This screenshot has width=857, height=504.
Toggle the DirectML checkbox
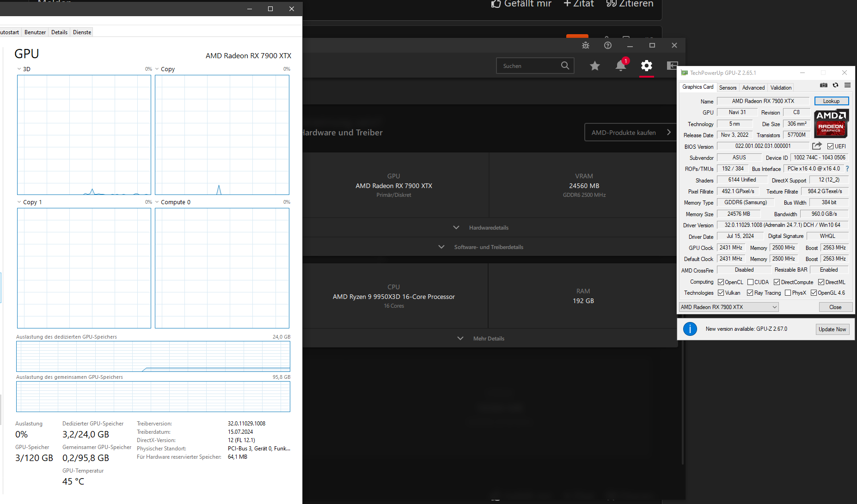click(x=821, y=282)
